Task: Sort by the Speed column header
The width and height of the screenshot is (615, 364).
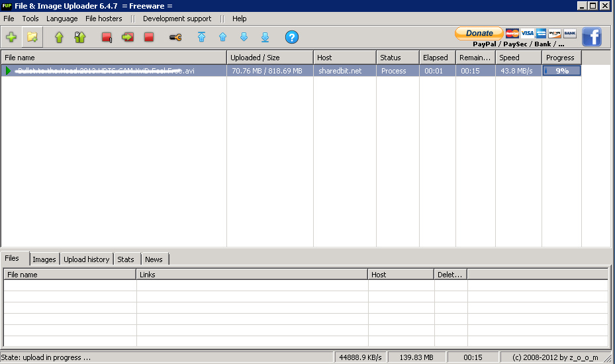Action: [x=518, y=58]
